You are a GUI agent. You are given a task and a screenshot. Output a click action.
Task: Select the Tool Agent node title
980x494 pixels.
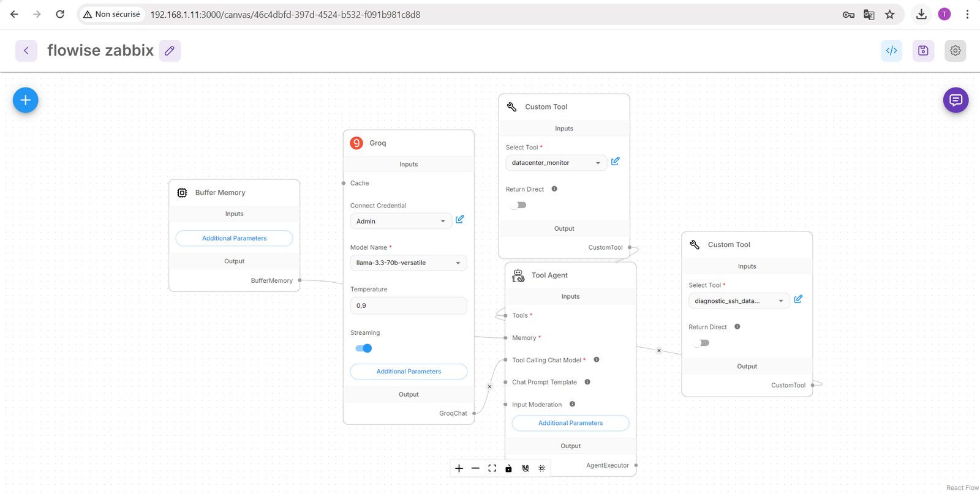[549, 275]
